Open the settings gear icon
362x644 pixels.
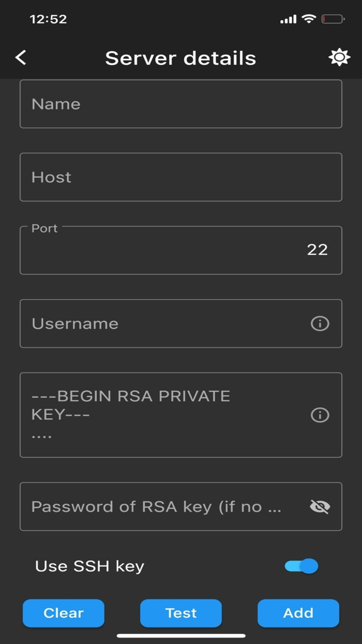tap(339, 57)
